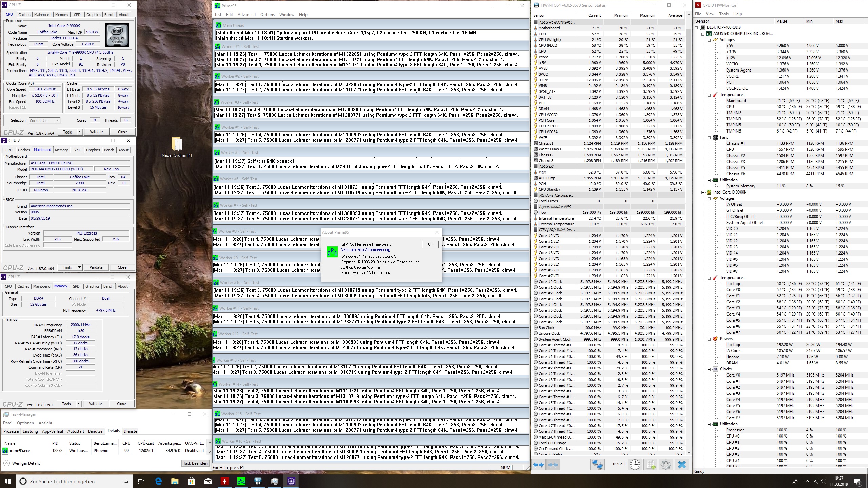Click HWMonitor Powers flame icon

click(x=715, y=339)
